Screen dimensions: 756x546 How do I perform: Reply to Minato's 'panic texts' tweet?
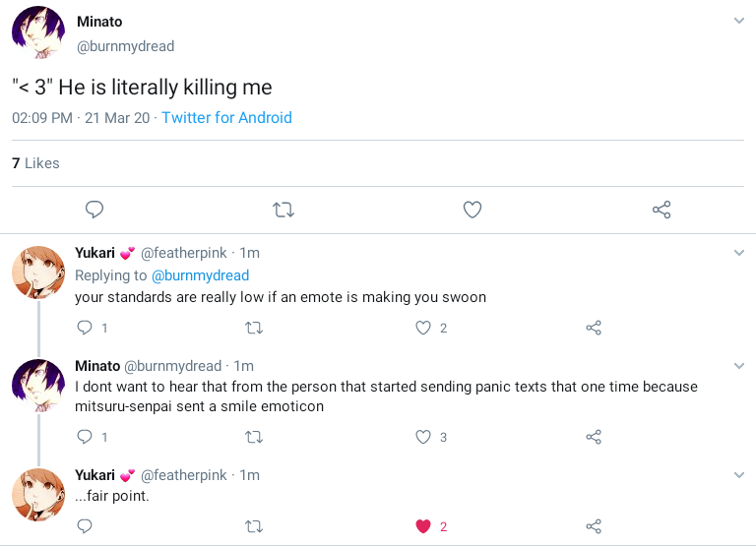point(85,437)
